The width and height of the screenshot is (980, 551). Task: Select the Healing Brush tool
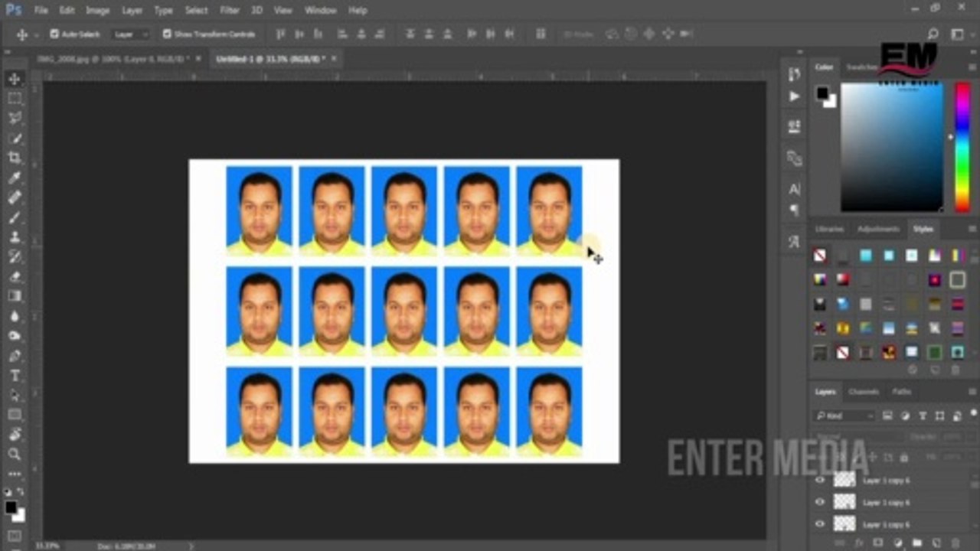pyautogui.click(x=15, y=197)
